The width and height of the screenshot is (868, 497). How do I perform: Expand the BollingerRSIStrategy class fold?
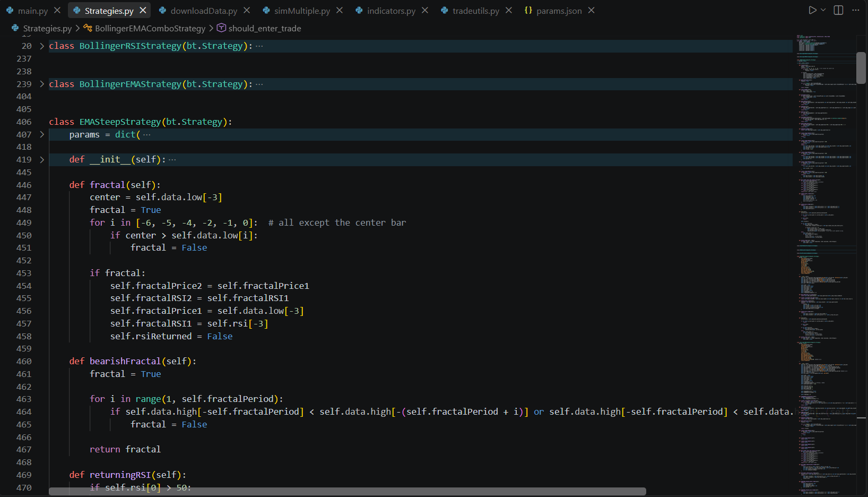[42, 46]
